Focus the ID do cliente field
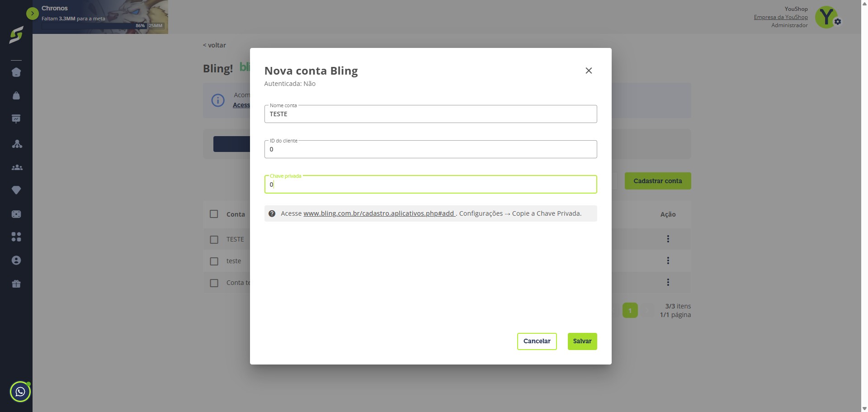 point(431,149)
